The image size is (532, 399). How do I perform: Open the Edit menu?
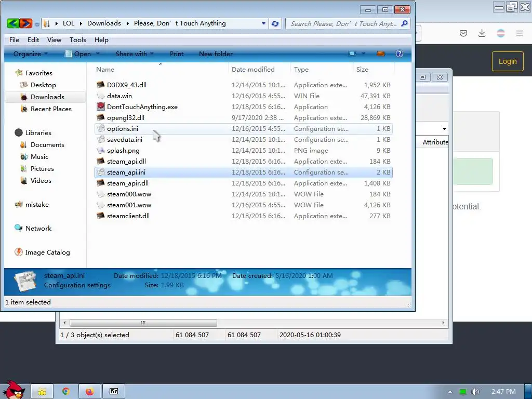click(33, 39)
